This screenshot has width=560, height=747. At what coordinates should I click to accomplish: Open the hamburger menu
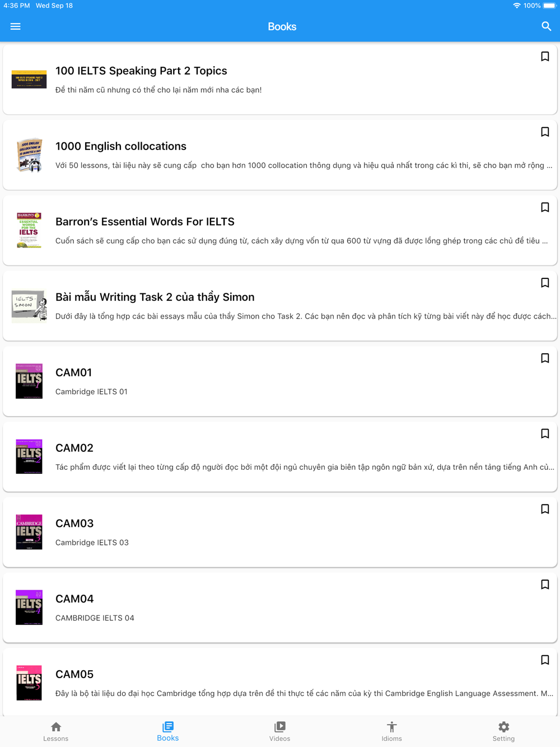click(x=15, y=26)
